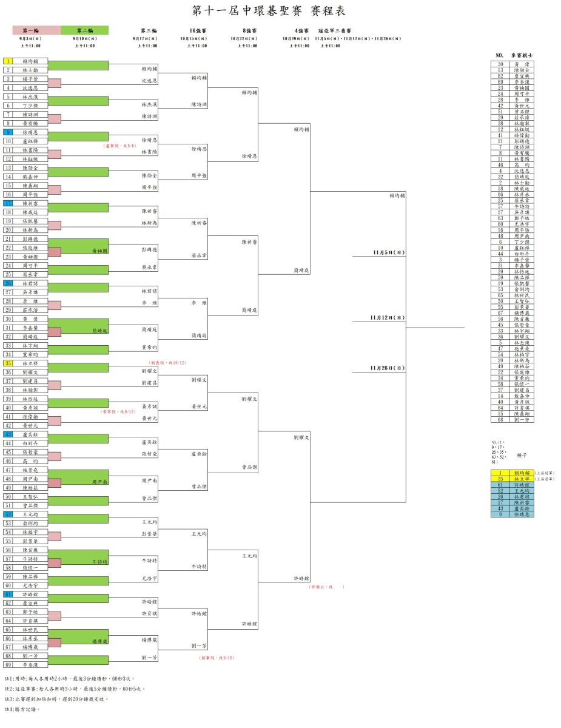Image resolution: width=561 pixels, height=728 pixels.
Task: Click footnote 註2 about 冠亞軍賽 3小時
Action: coord(75,689)
